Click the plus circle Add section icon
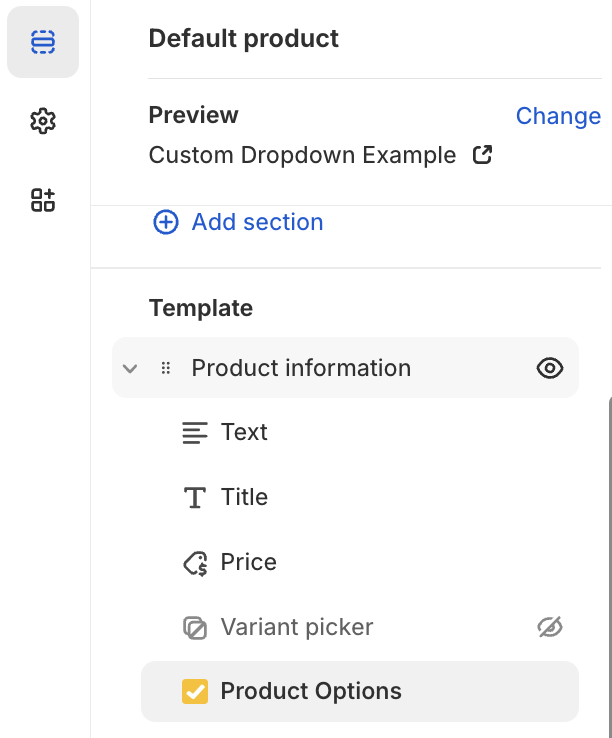This screenshot has width=612, height=738. (166, 222)
